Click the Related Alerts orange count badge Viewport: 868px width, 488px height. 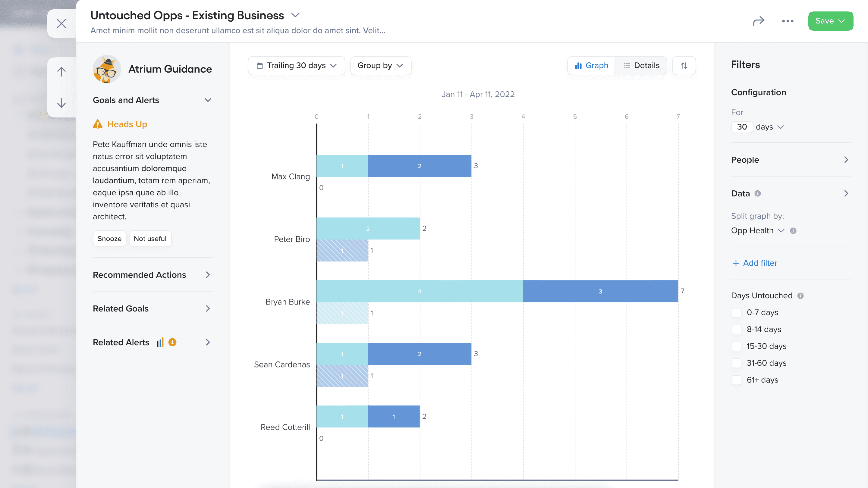(172, 343)
